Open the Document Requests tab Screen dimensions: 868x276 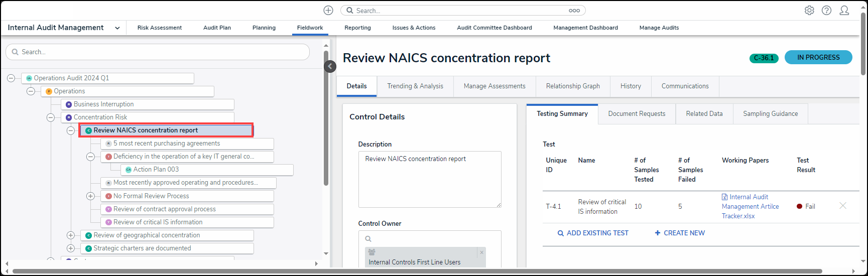(x=637, y=114)
